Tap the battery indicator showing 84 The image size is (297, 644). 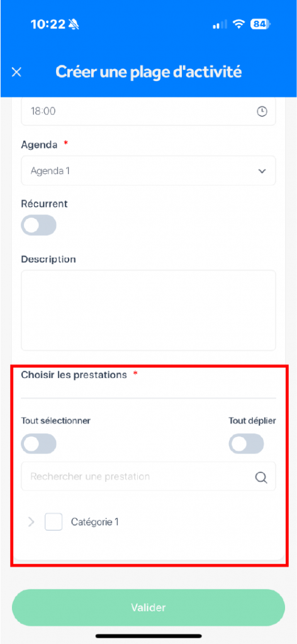[x=261, y=25]
